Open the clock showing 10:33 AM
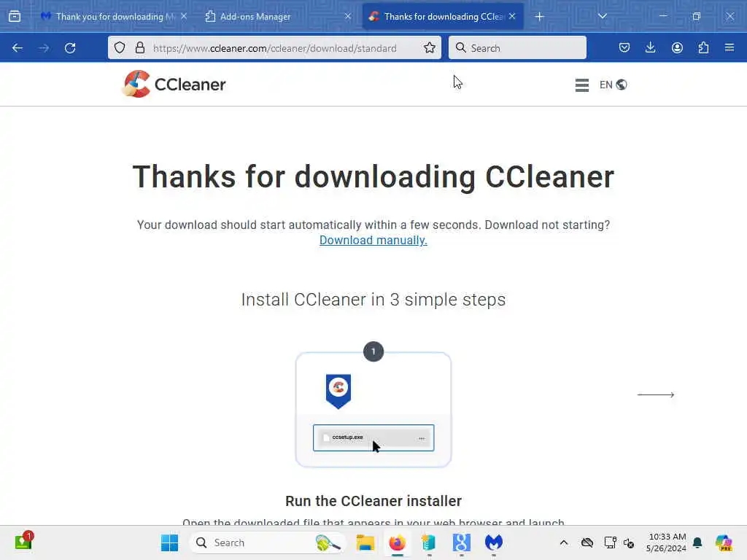 (666, 542)
